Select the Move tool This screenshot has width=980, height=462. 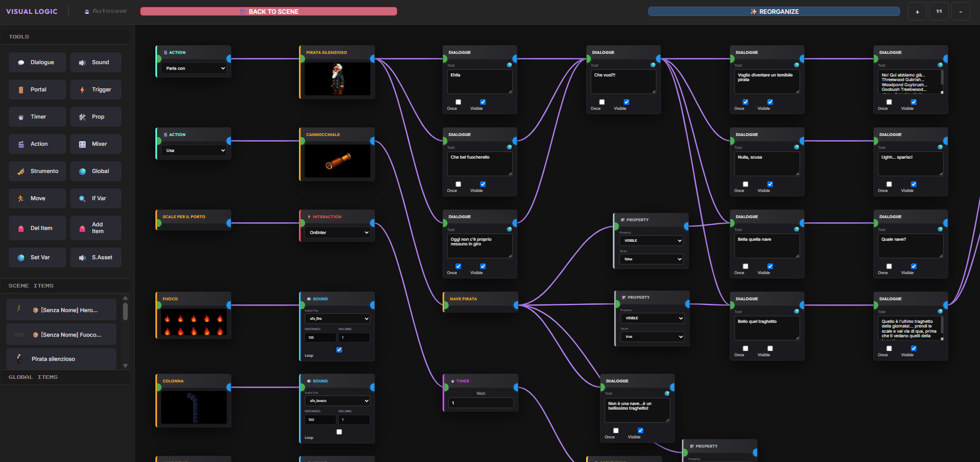coord(37,198)
